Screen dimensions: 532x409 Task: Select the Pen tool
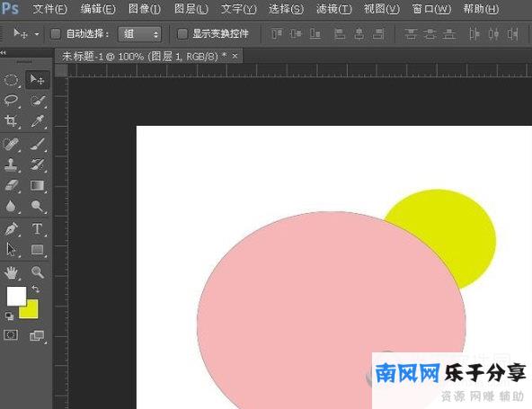point(11,228)
